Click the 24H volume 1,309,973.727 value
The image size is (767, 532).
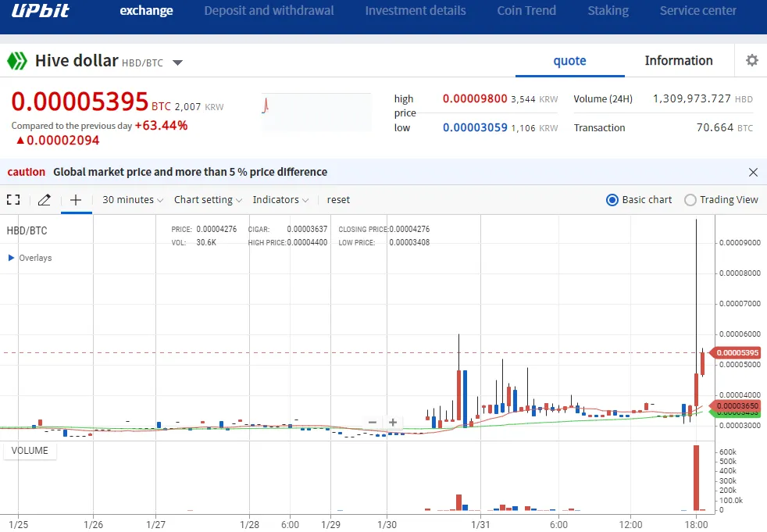[692, 99]
